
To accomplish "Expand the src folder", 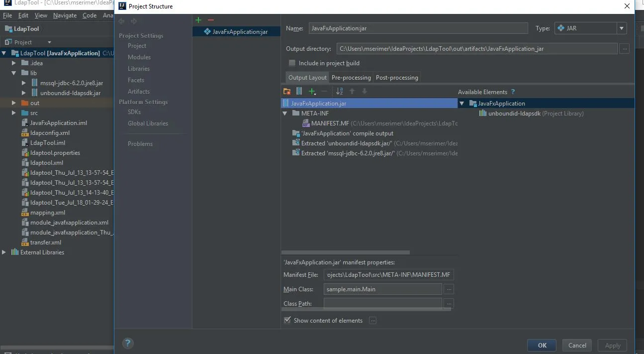I will 14,113.
